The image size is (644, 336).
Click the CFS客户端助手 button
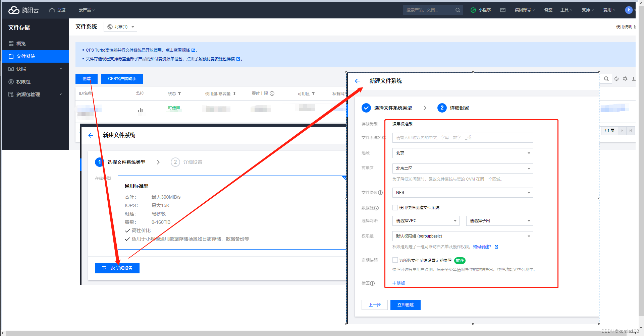coord(122,79)
